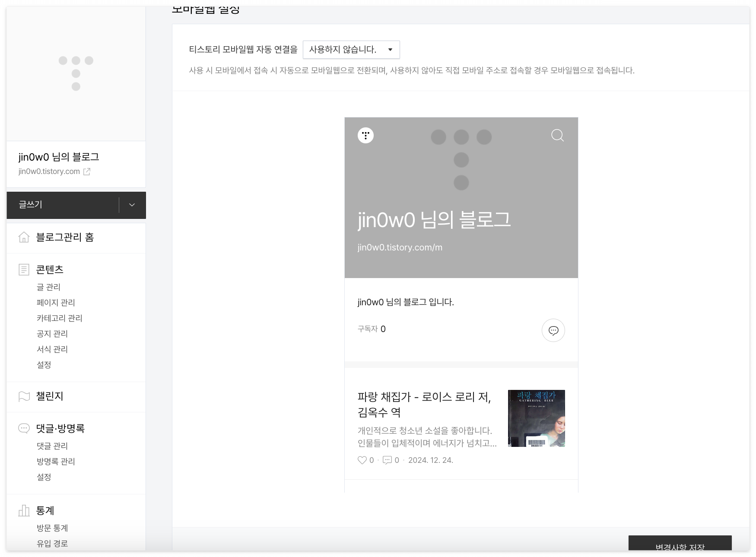Open the 콘텐츠 menu section
Image resolution: width=756 pixels, height=557 pixels.
point(50,269)
